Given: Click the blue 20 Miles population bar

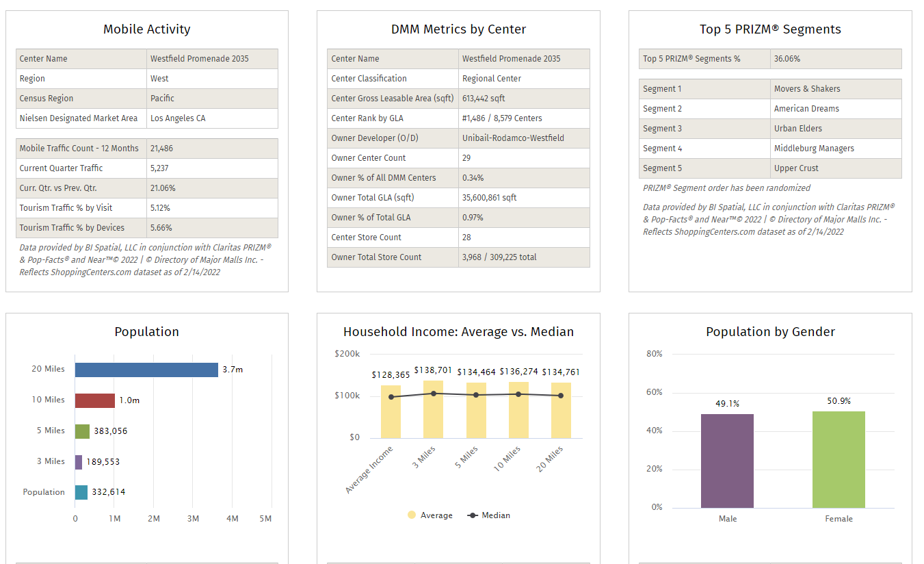Looking at the screenshot, I should [x=146, y=370].
